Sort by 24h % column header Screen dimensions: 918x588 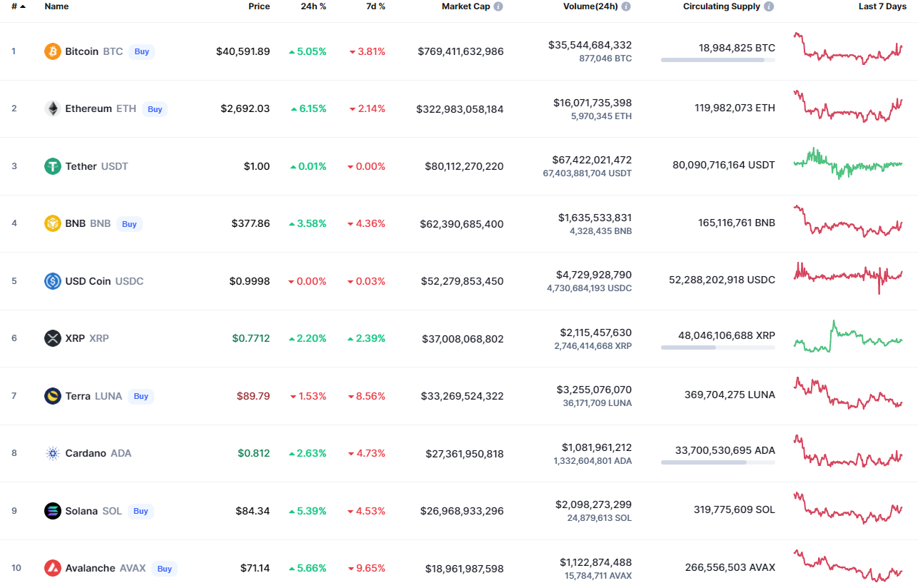(x=313, y=6)
